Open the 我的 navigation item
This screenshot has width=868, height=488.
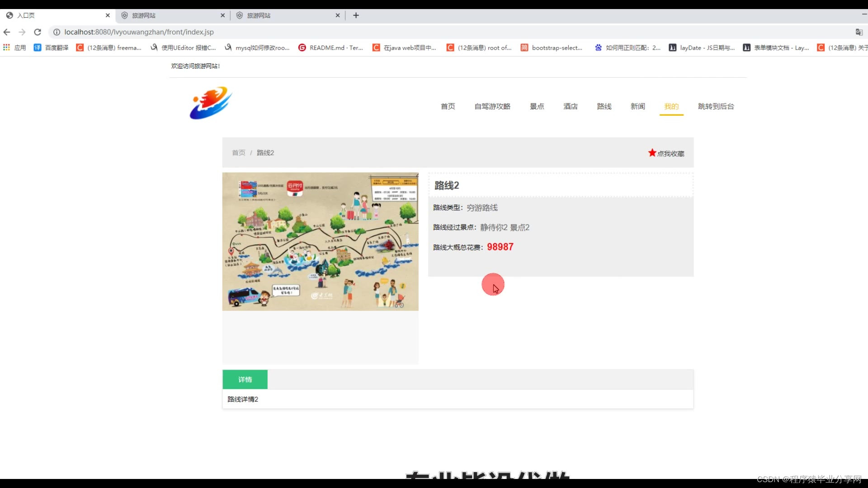[671, 106]
